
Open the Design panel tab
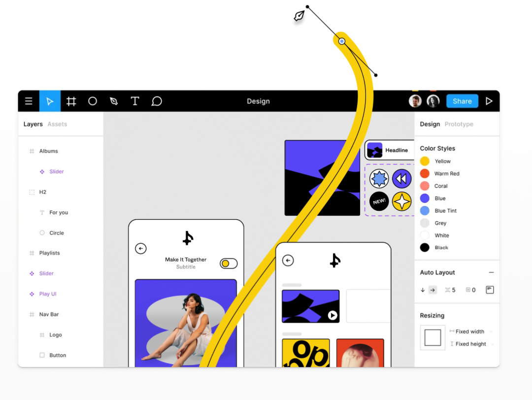tap(430, 124)
